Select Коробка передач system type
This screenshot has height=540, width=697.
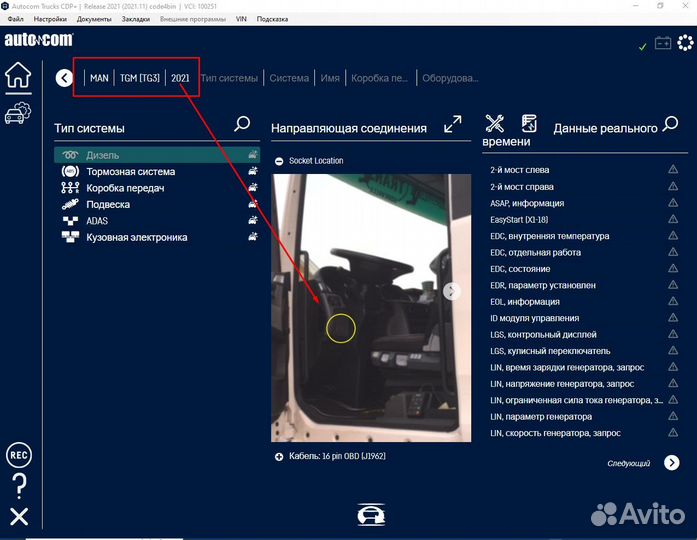coord(157,188)
